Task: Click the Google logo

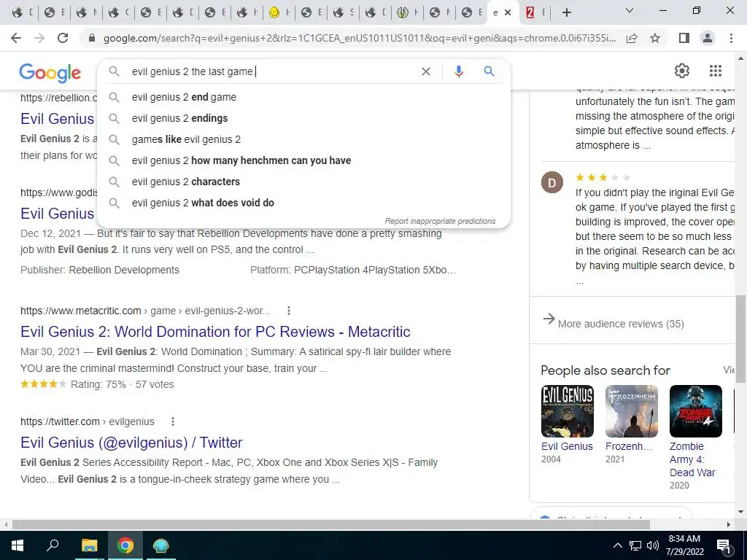Action: click(x=50, y=72)
